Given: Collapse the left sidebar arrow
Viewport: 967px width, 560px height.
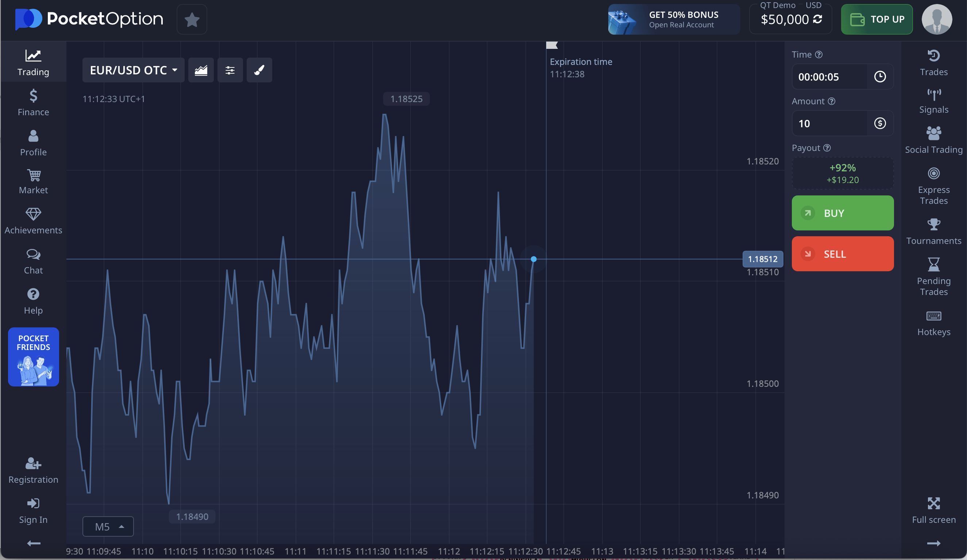Looking at the screenshot, I should click(x=33, y=543).
